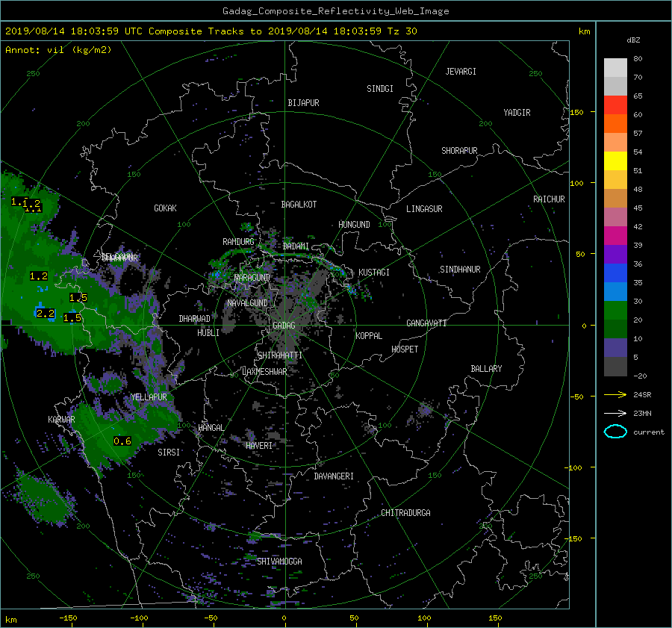Click the CHITRADURGA city label
This screenshot has height=628, width=672.
tap(405, 513)
